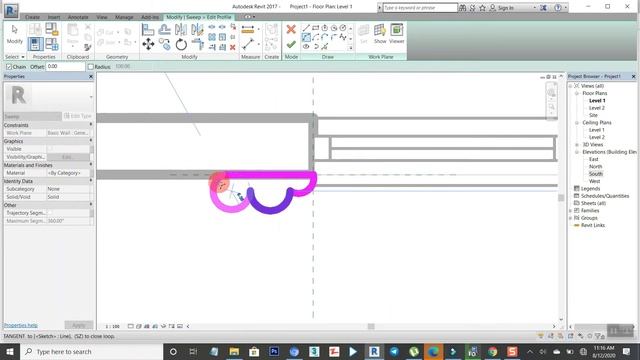Toggle the Visible checkbox in Graphics
Image resolution: width=640 pixels, height=360 pixels.
[50, 149]
